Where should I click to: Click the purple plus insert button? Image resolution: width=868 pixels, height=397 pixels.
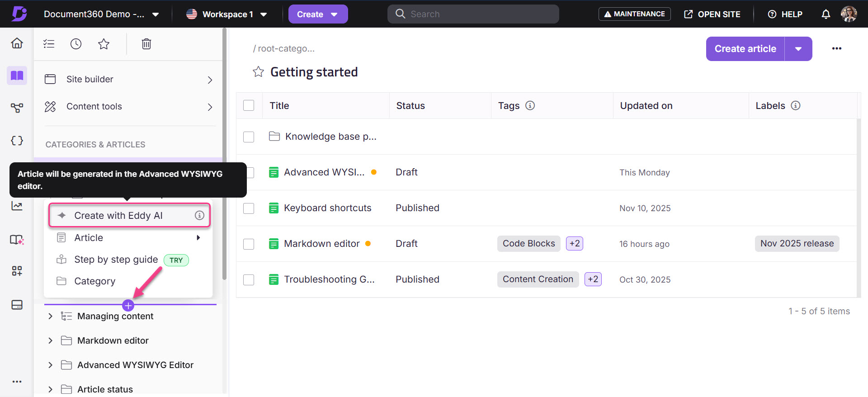tap(128, 306)
